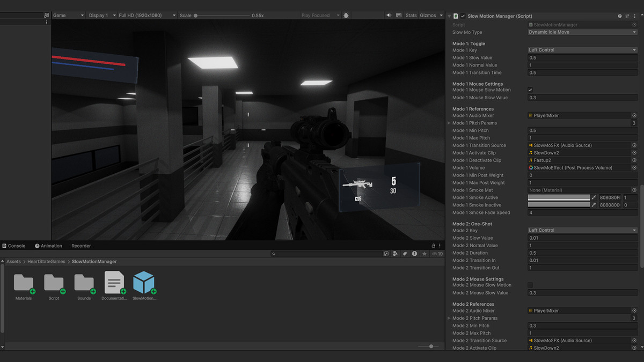Toggle mute audio in Game view
Image resolution: width=644 pixels, height=362 pixels.
[x=389, y=16]
